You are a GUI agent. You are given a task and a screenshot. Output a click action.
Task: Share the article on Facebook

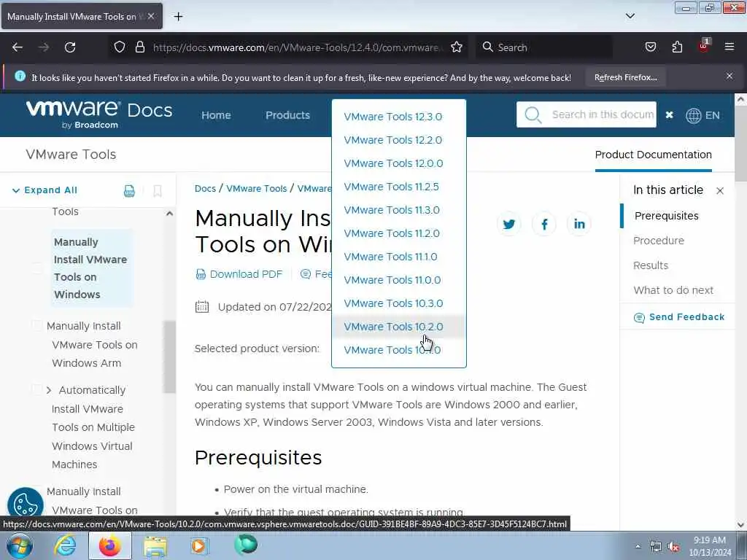(x=544, y=224)
